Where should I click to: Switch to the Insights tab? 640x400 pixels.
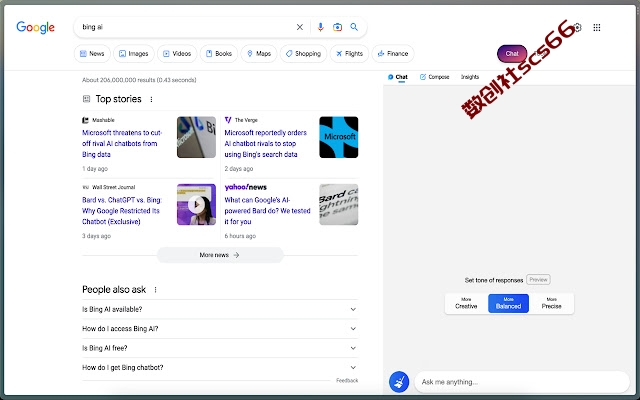coord(470,77)
